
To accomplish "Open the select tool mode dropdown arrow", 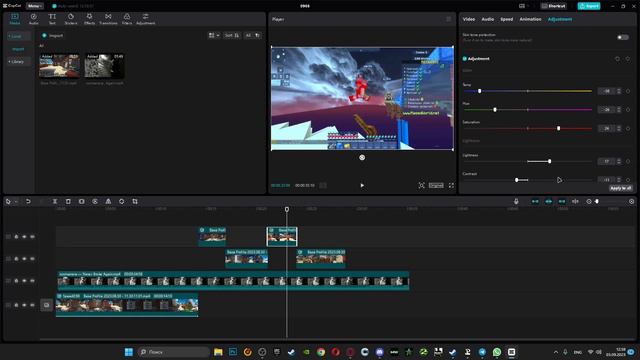I will (16, 202).
